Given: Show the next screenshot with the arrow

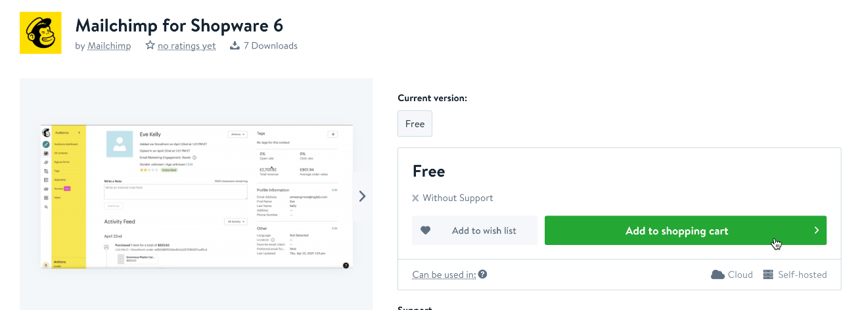Looking at the screenshot, I should (x=362, y=196).
